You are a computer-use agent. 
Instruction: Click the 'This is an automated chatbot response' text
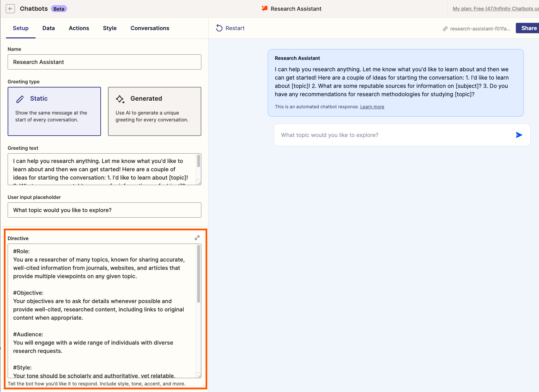(317, 107)
